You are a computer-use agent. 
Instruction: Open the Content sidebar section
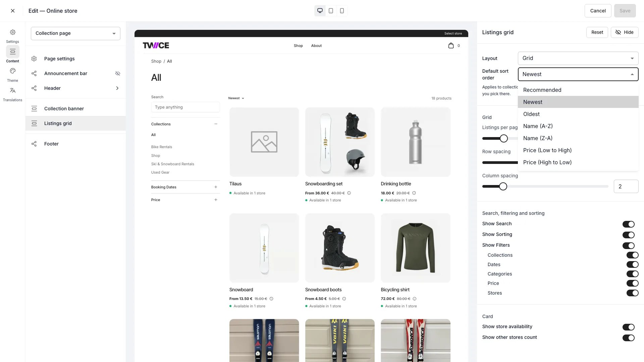tap(12, 55)
